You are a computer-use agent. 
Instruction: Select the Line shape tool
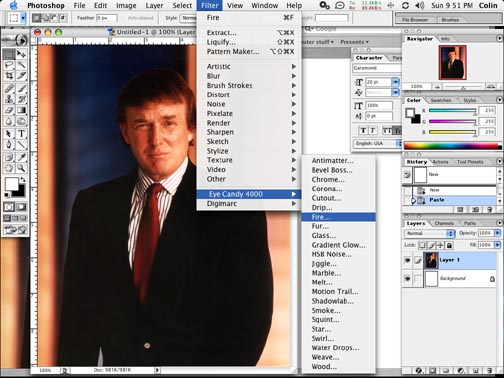21,145
